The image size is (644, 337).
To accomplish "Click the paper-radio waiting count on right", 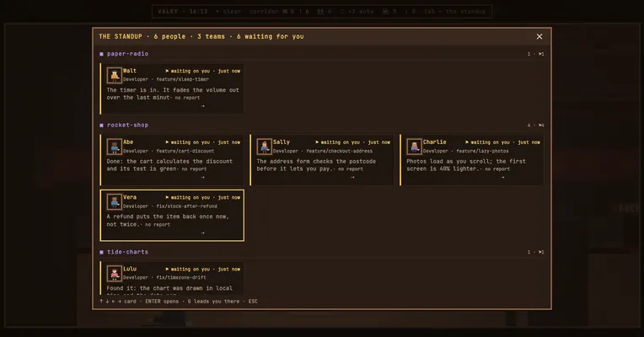I will click(535, 54).
